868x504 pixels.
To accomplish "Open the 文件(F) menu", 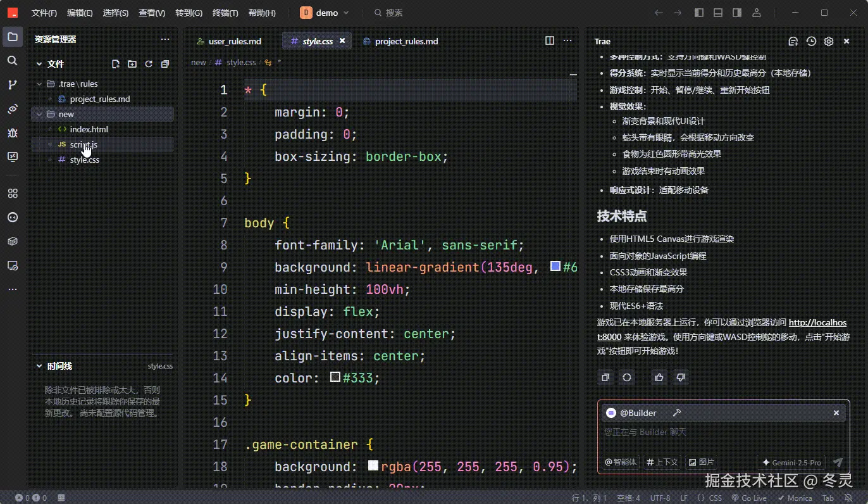I will click(x=44, y=13).
